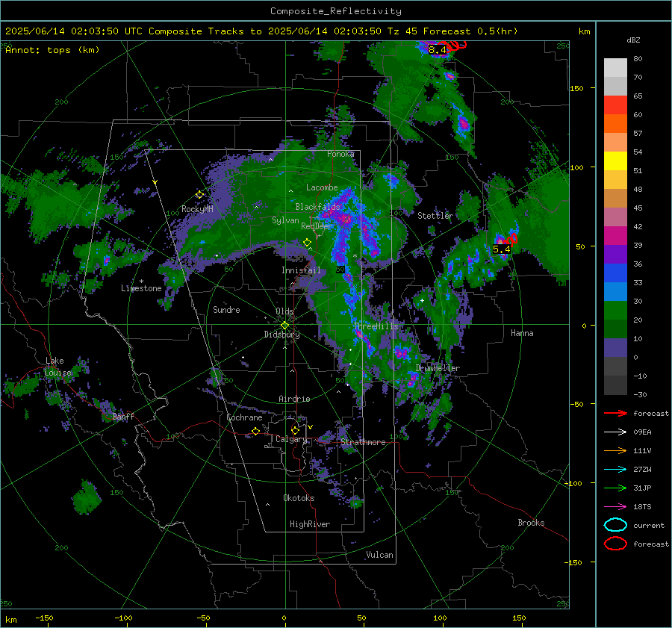This screenshot has width=672, height=628.
Task: Click the yellow radar site marker at Didsbury
Action: coord(284,326)
